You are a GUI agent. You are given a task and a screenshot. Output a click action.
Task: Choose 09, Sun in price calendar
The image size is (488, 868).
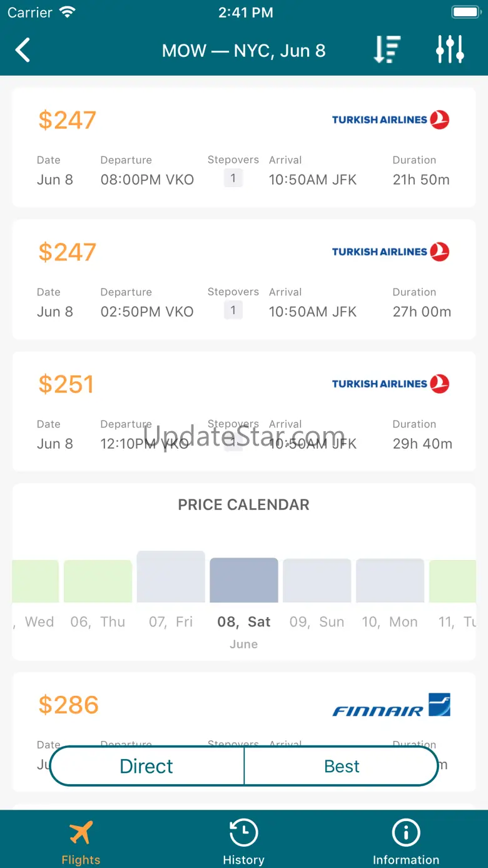point(317,581)
